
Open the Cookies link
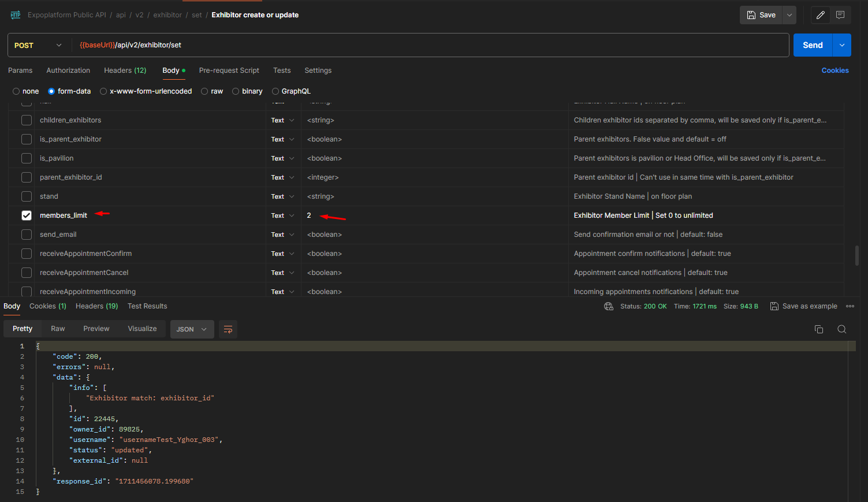click(x=835, y=70)
